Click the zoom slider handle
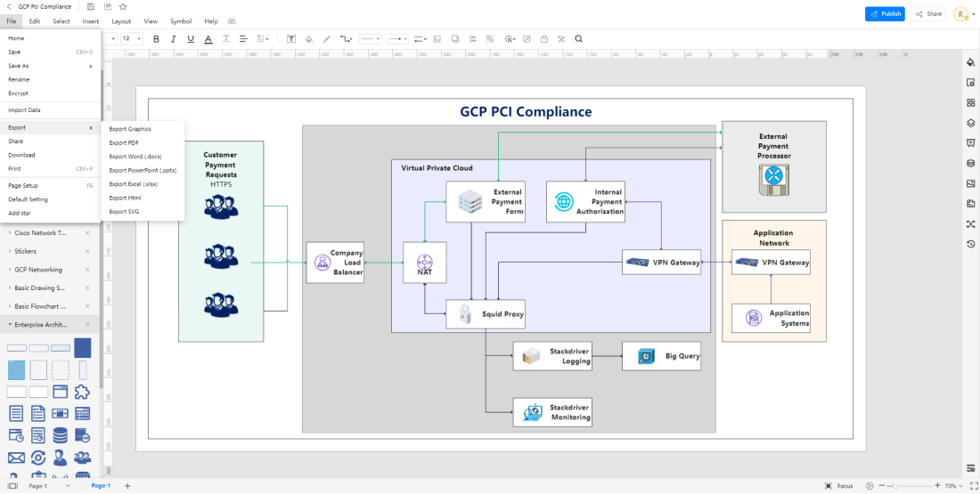The height and width of the screenshot is (494, 980). (895, 486)
